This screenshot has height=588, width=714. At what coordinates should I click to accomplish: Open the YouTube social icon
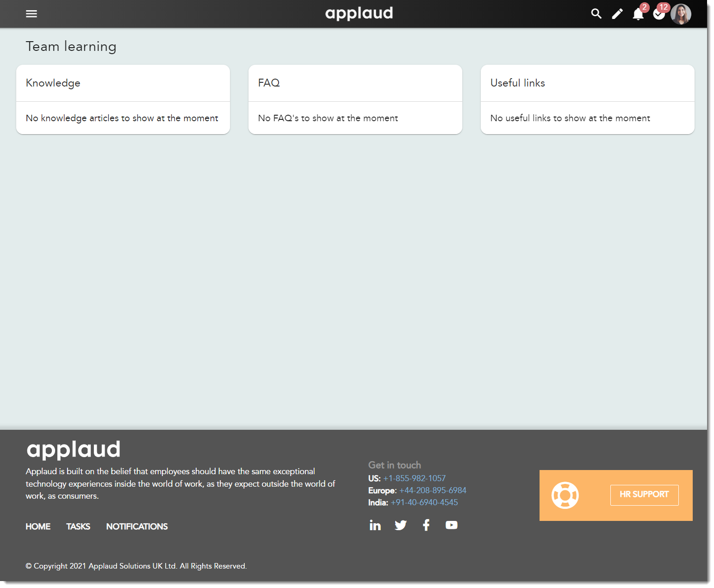tap(452, 525)
